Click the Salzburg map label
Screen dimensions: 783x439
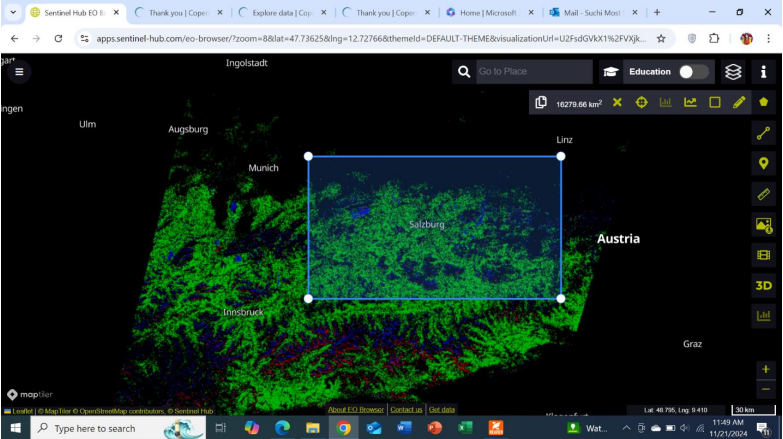coord(426,224)
